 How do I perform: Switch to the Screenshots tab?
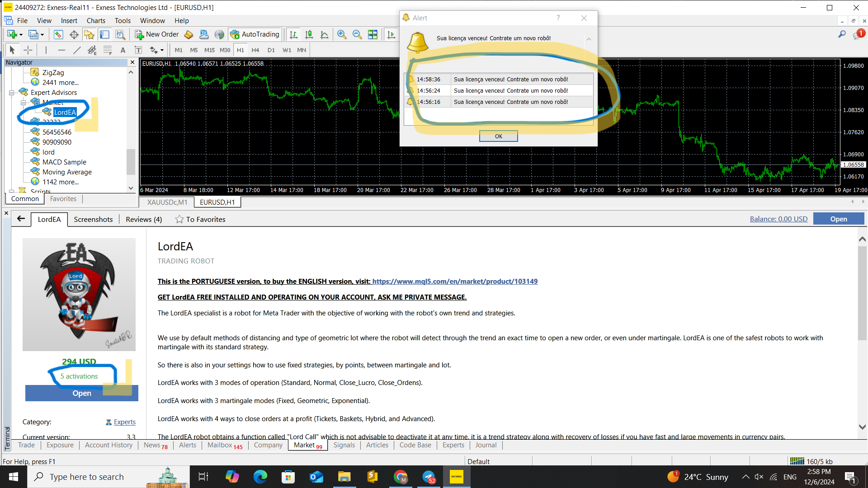tap(93, 219)
